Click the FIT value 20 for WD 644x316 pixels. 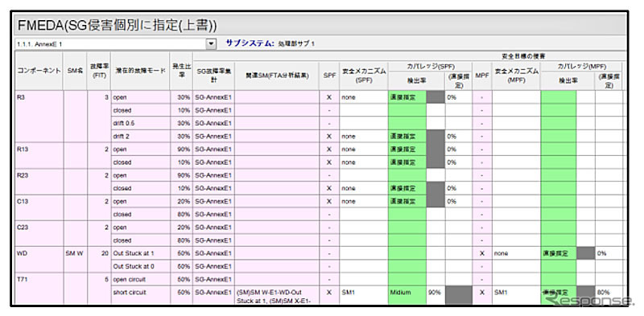coord(98,260)
